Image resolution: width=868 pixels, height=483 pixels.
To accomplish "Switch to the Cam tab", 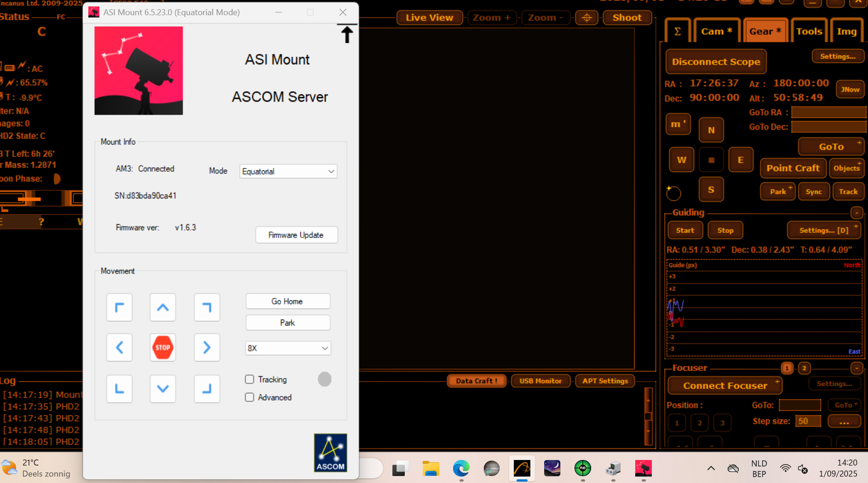I will 716,31.
